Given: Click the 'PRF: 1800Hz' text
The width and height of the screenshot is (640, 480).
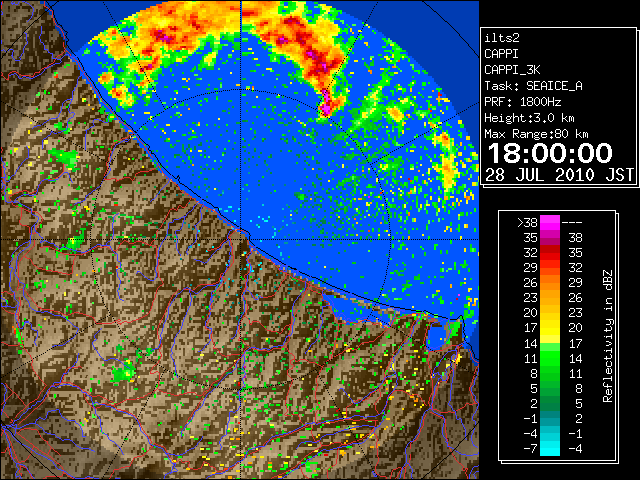Looking at the screenshot, I should pos(523,102).
